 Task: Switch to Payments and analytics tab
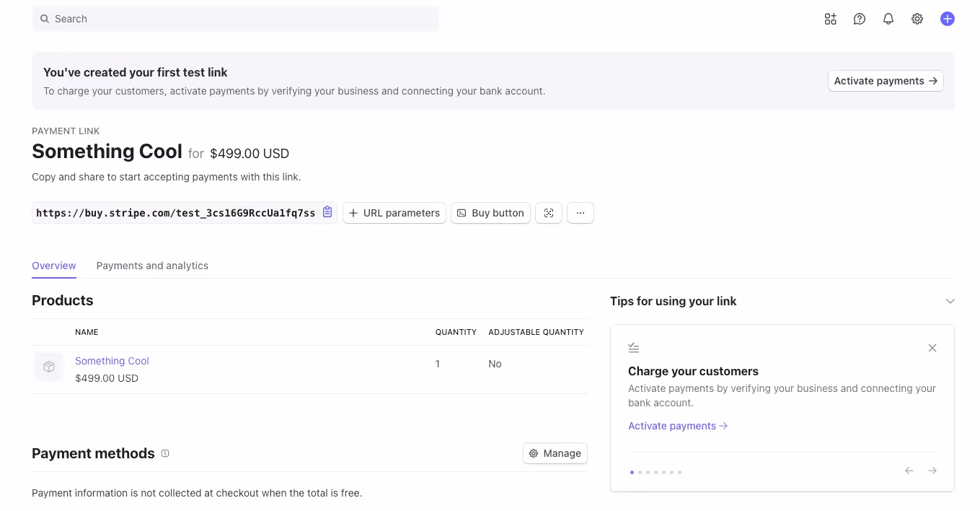tap(152, 266)
